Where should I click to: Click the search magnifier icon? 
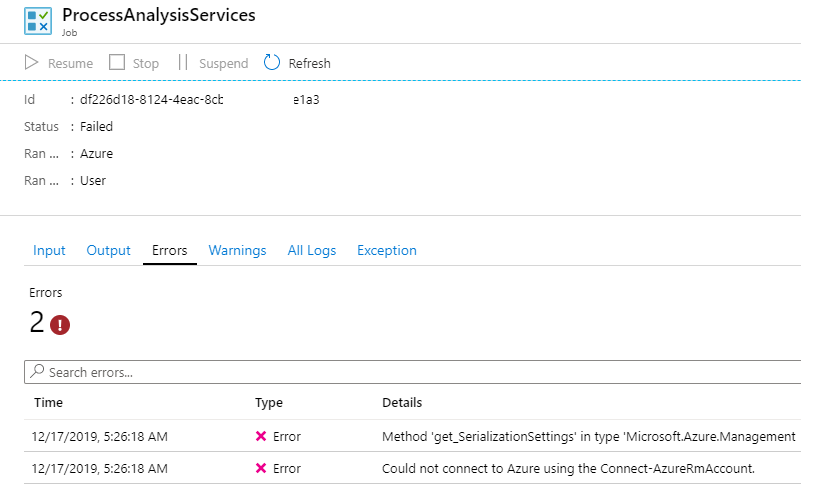click(x=37, y=371)
